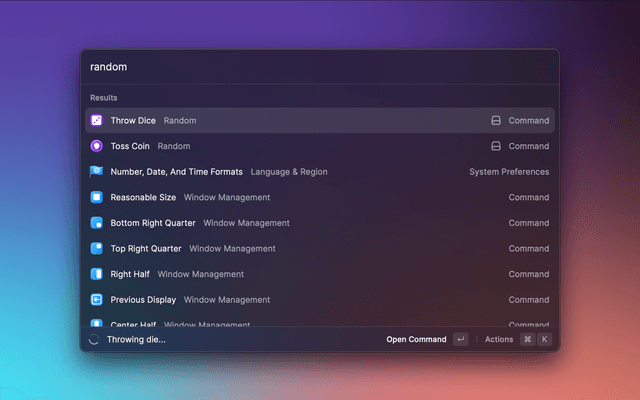Click the Bottom Right Quarter icon
This screenshot has width=640, height=400.
pos(97,223)
